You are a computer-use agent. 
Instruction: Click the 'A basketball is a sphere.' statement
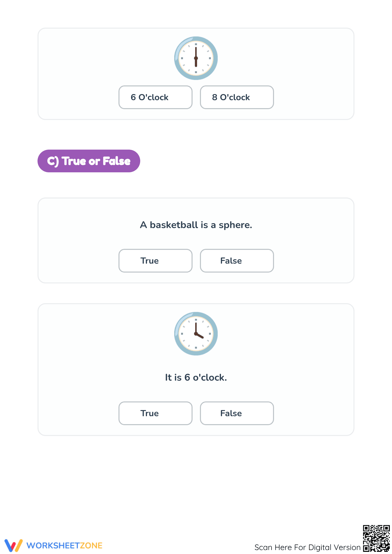click(196, 225)
